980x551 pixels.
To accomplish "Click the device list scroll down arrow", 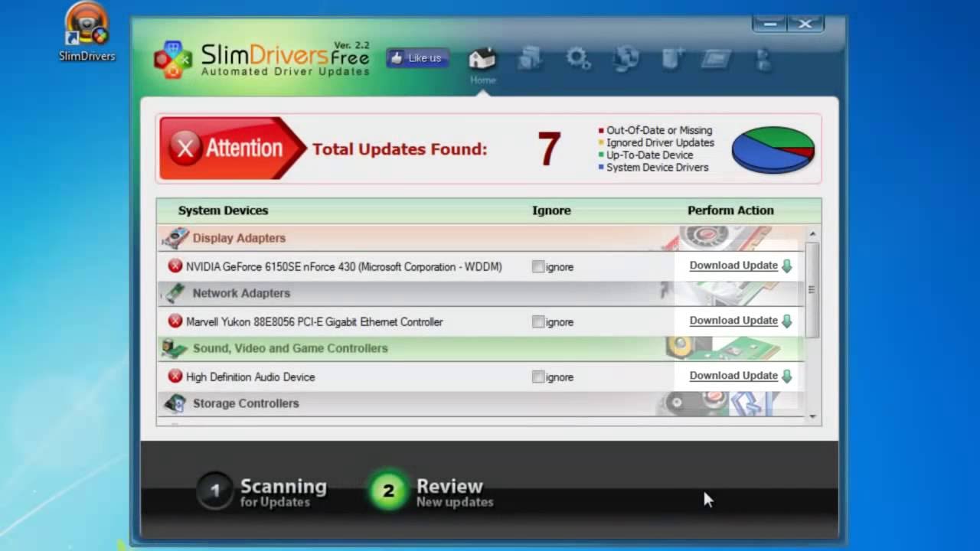I will pos(812,417).
